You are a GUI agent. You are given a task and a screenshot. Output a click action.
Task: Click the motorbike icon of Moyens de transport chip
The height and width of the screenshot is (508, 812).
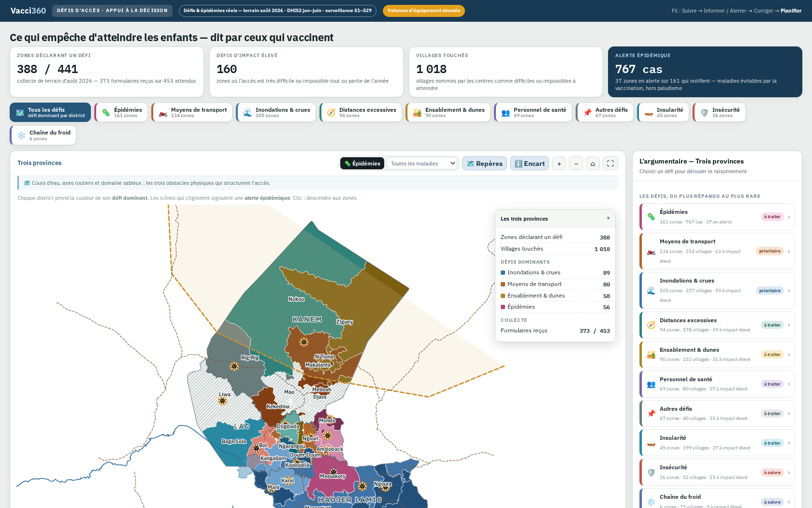163,113
